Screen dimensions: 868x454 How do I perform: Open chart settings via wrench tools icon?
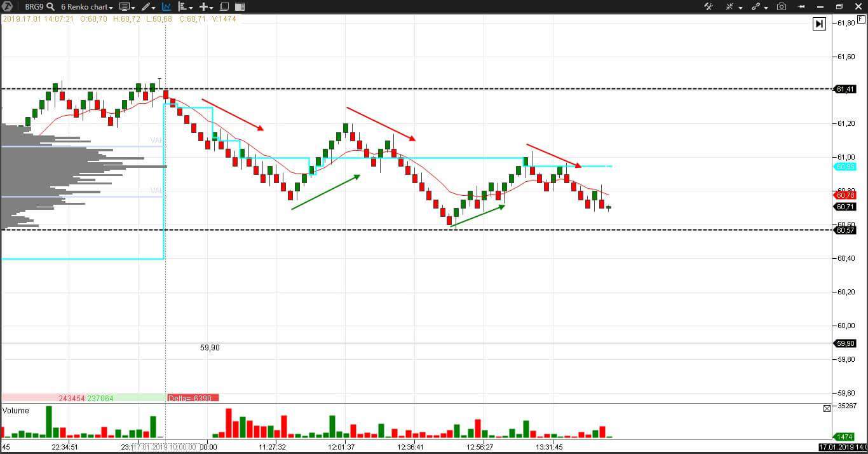[x=709, y=7]
